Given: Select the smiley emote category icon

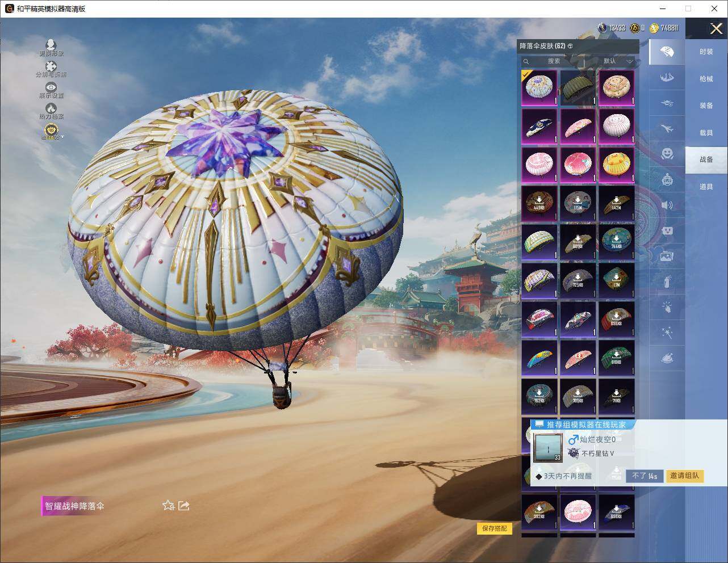Looking at the screenshot, I should point(667,154).
